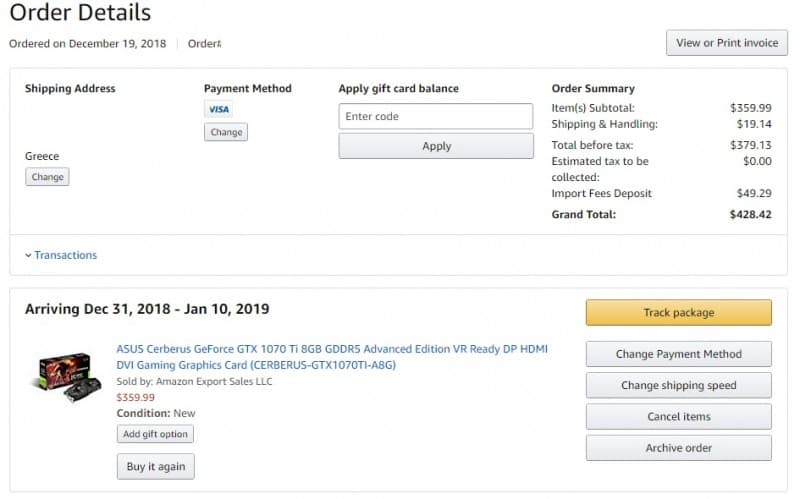Image resolution: width=800 pixels, height=499 pixels.
Task: Add gift option to the item
Action: (155, 434)
